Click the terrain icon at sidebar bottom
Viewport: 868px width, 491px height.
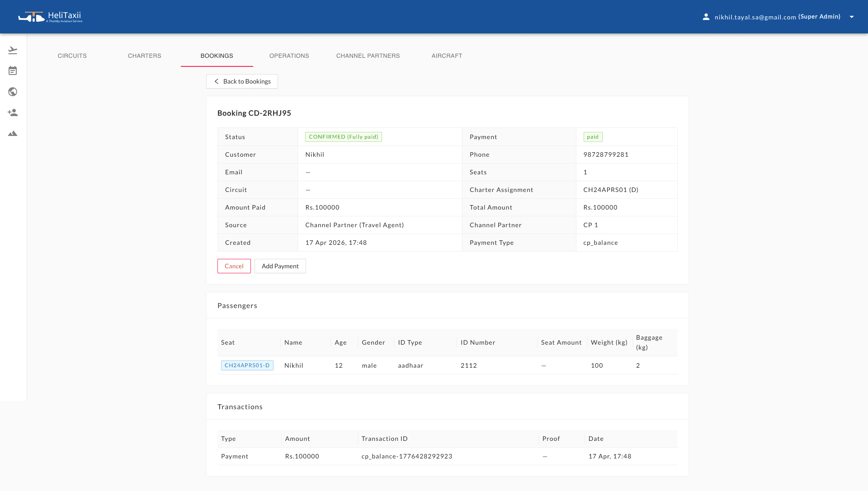[13, 133]
